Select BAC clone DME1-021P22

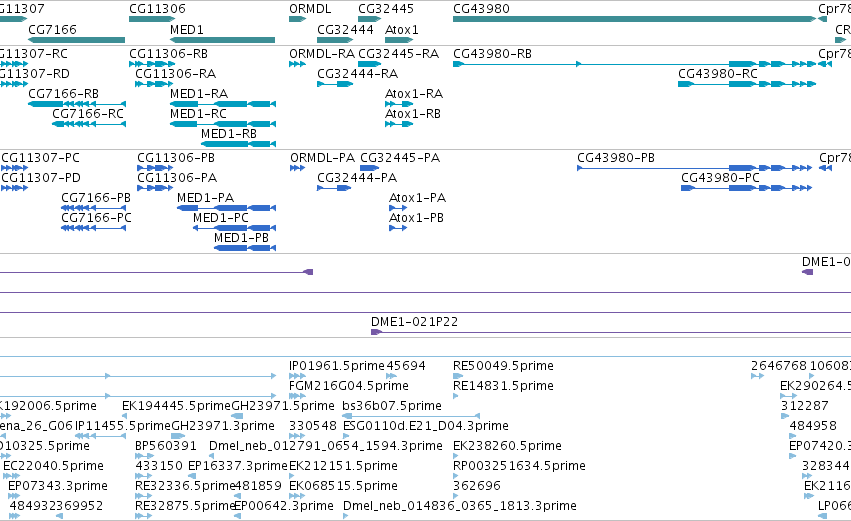pos(415,322)
